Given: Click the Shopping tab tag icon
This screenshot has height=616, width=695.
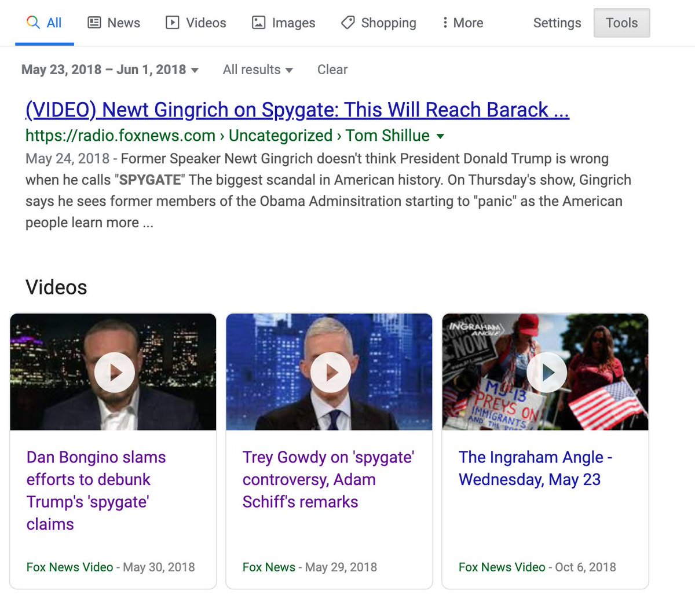Looking at the screenshot, I should tap(348, 23).
